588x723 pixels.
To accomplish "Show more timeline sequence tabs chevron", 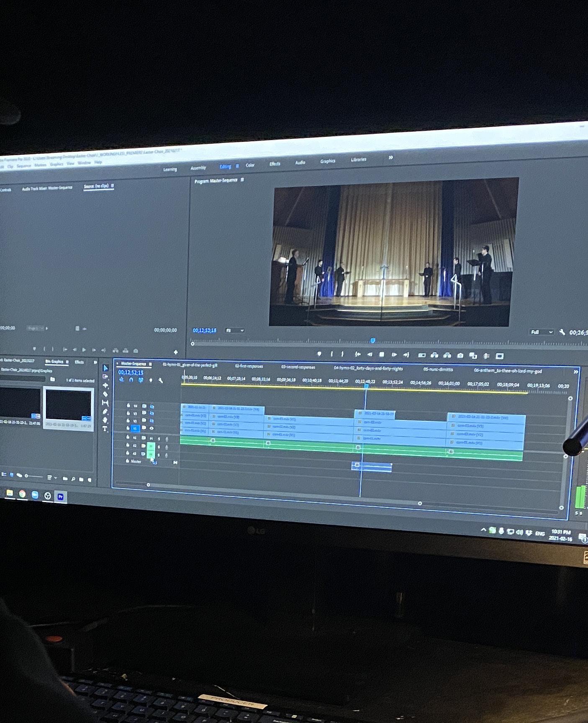I will (x=576, y=372).
